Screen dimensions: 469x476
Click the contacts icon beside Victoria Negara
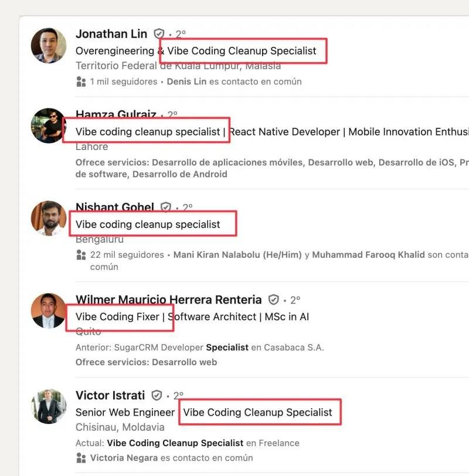click(81, 458)
